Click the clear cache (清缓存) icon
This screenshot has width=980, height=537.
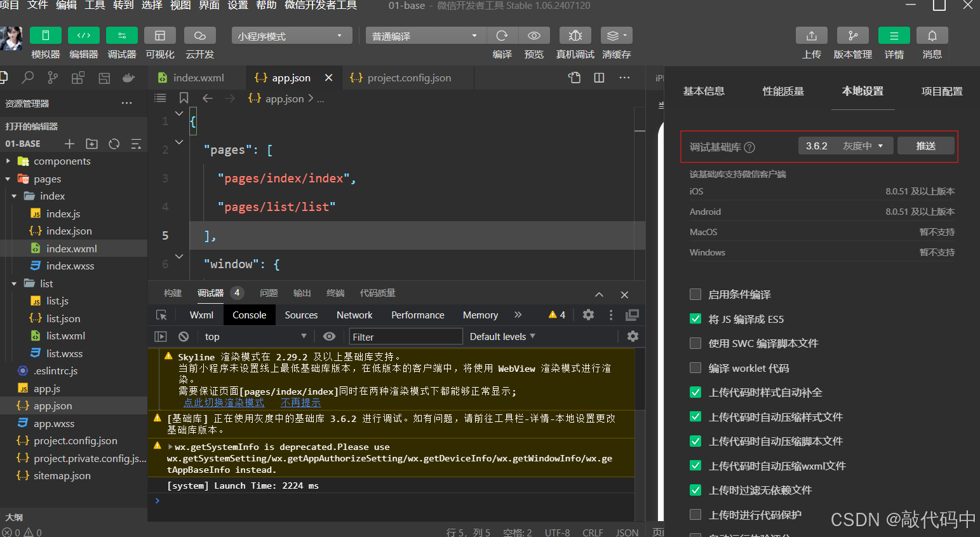pyautogui.click(x=617, y=36)
